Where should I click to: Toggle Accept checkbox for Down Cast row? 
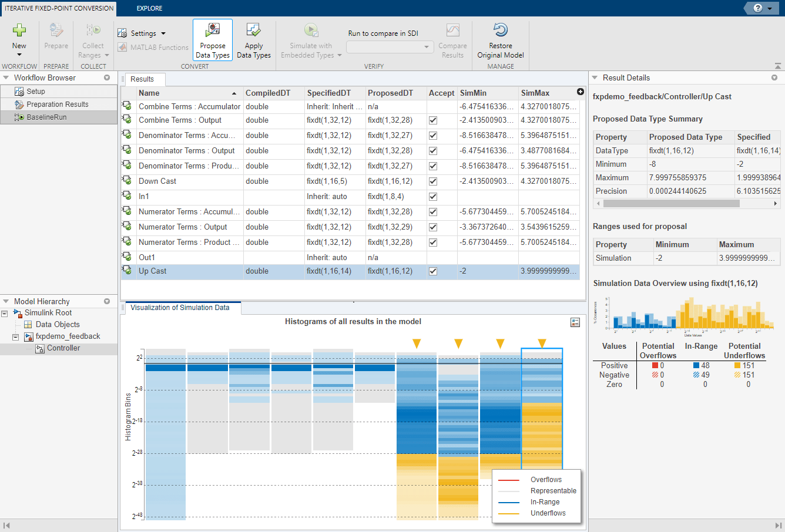tap(433, 181)
